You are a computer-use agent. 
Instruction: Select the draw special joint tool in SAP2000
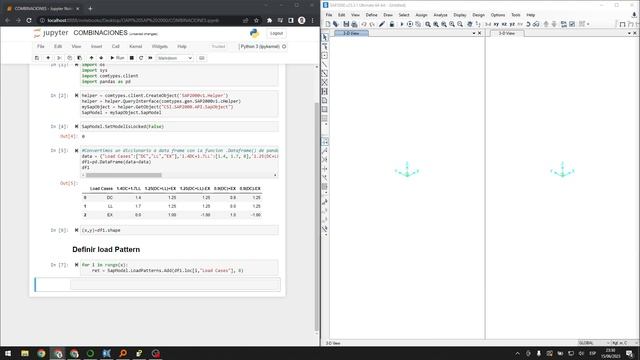325,56
